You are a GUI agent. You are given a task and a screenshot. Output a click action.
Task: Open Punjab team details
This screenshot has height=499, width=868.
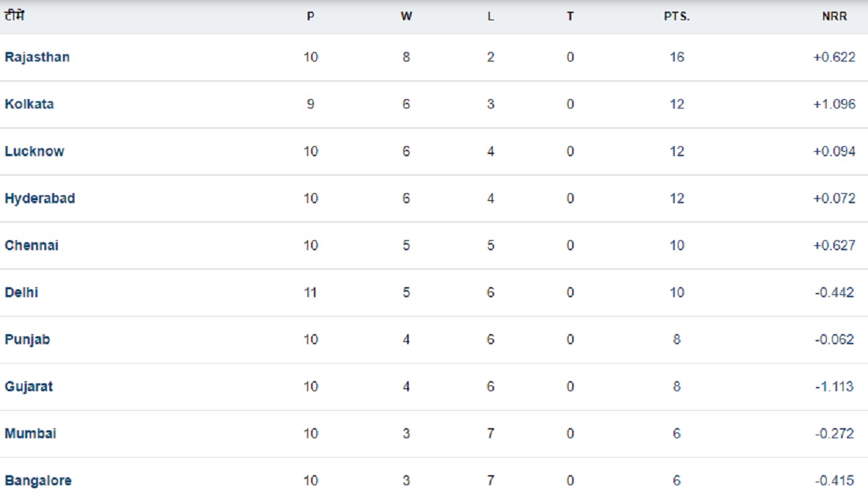27,339
